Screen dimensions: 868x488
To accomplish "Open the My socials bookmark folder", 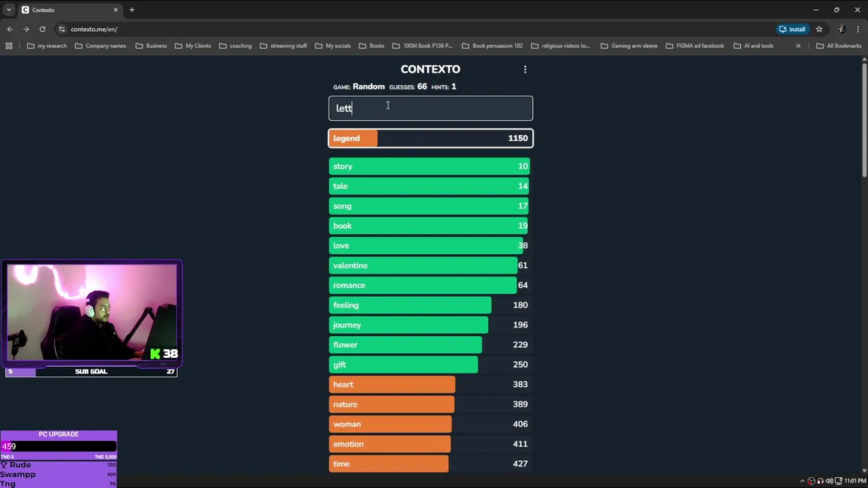I will point(333,46).
